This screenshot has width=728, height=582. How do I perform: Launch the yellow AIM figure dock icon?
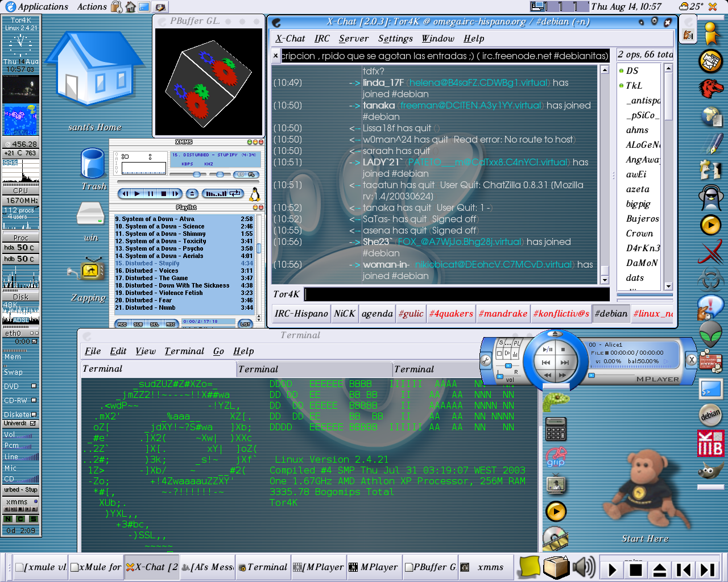(710, 34)
